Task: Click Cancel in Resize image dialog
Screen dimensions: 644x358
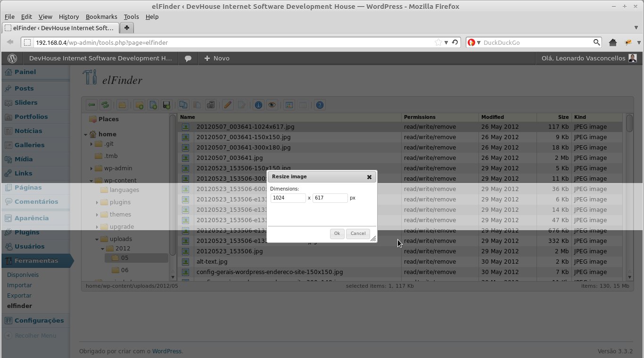Action: tap(358, 233)
